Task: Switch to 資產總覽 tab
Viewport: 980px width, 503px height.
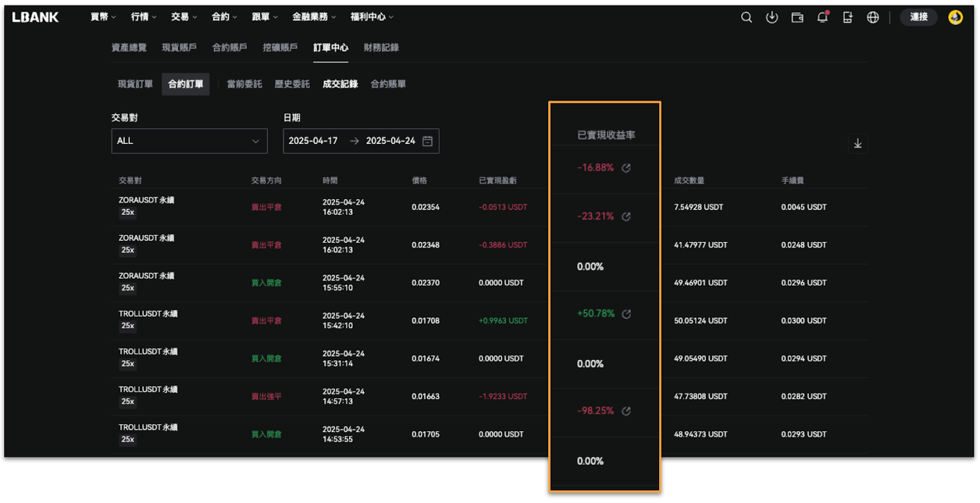Action: coord(129,48)
